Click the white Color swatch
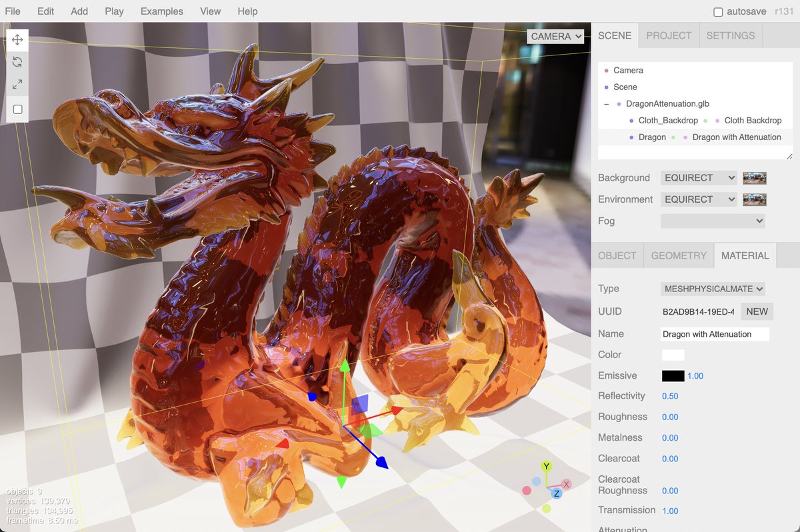Image resolution: width=800 pixels, height=532 pixels. 673,355
